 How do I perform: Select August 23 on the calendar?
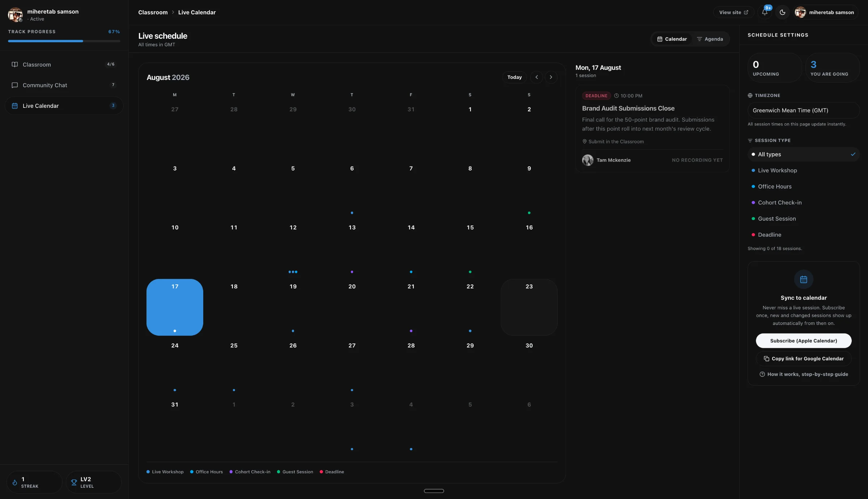pyautogui.click(x=529, y=307)
